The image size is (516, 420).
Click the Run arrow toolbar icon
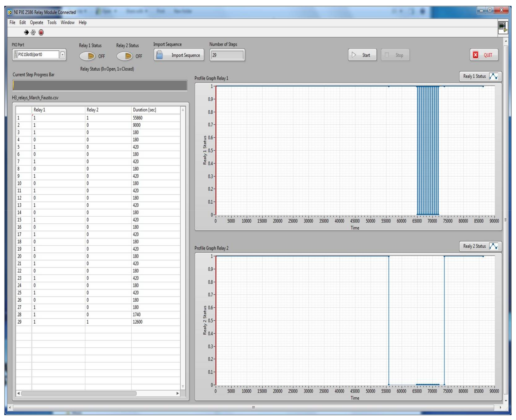(x=26, y=32)
